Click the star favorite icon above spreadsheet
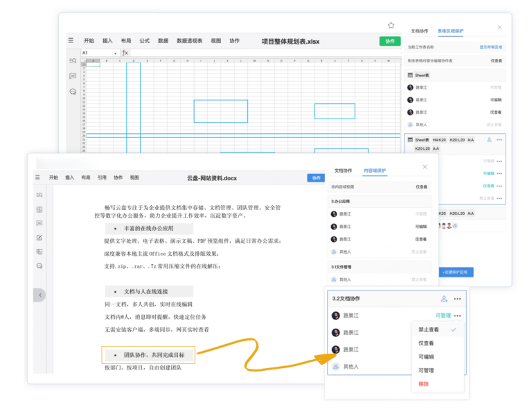532x416 pixels. [391, 25]
